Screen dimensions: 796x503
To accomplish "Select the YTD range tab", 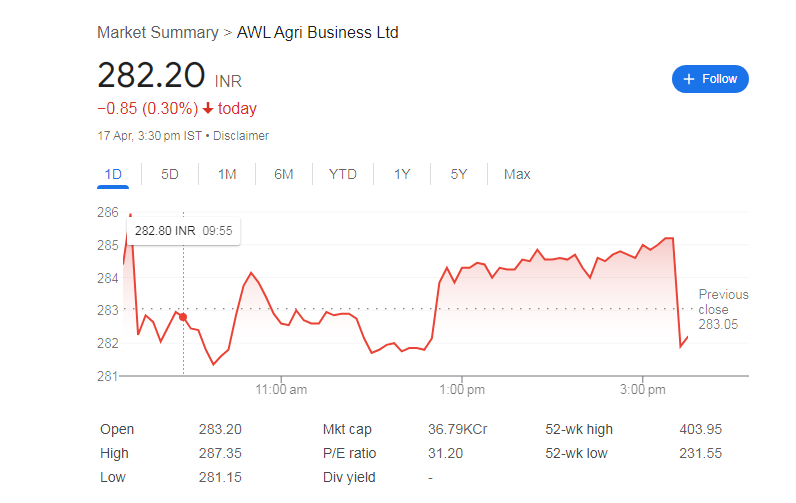I will (x=343, y=174).
